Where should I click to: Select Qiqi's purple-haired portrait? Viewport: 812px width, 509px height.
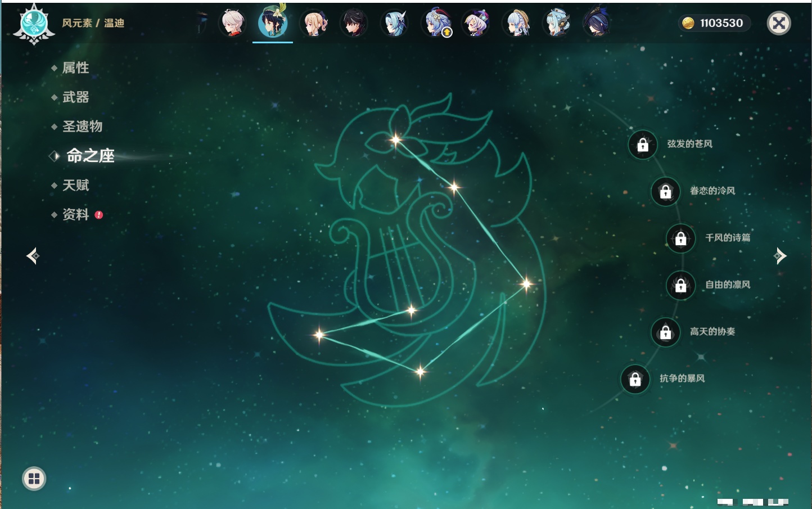(476, 23)
